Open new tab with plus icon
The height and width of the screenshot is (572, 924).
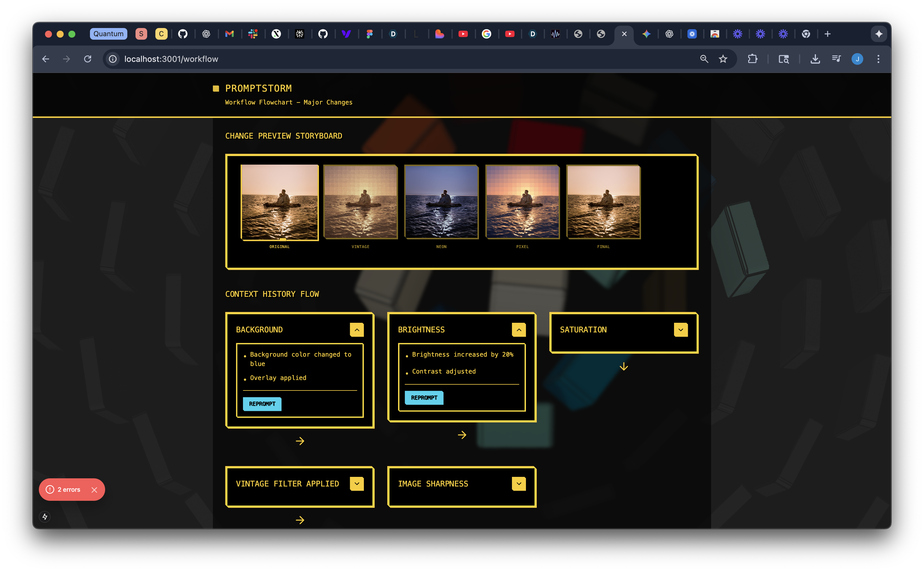(x=827, y=34)
